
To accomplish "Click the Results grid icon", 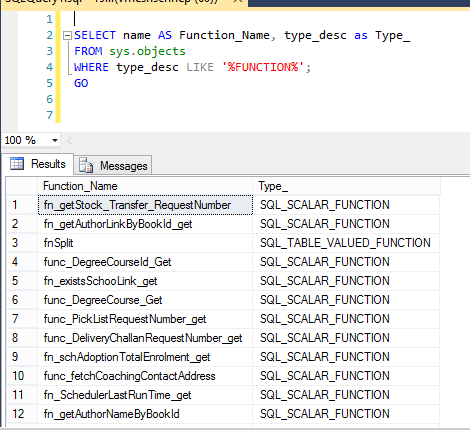I will [x=17, y=164].
